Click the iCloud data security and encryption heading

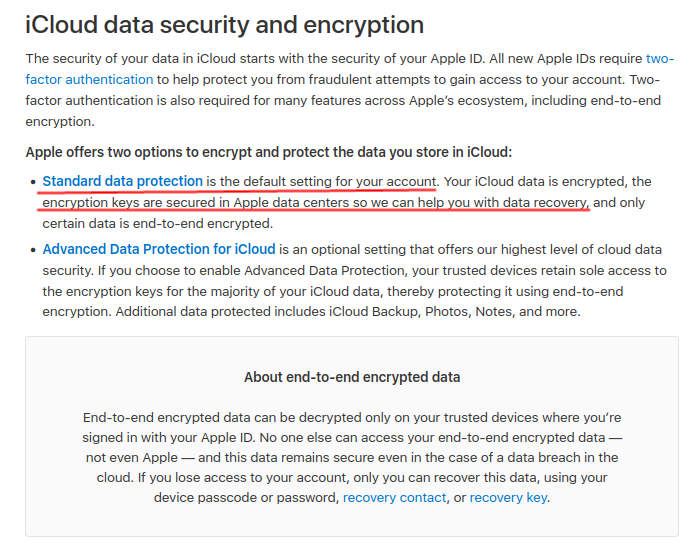coord(224,25)
